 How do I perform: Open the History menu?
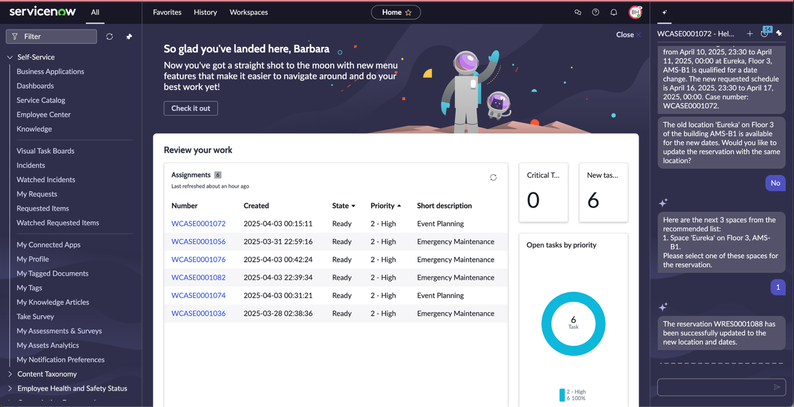click(205, 12)
